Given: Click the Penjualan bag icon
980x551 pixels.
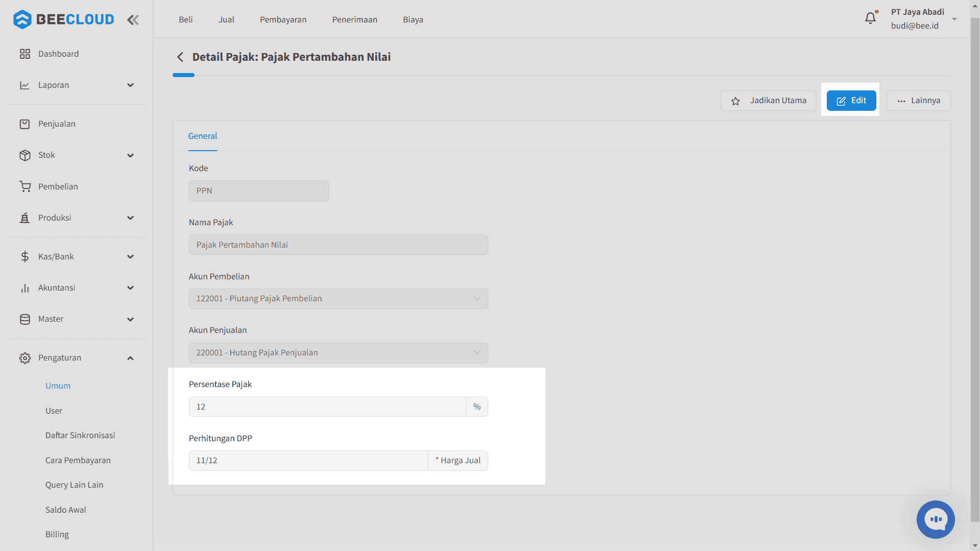Looking at the screenshot, I should coord(25,124).
